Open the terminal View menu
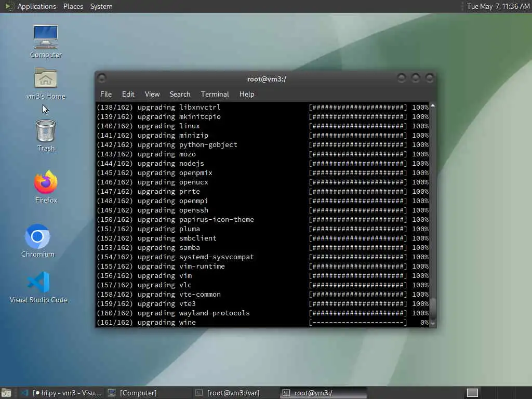The width and height of the screenshot is (532, 399). tap(152, 95)
